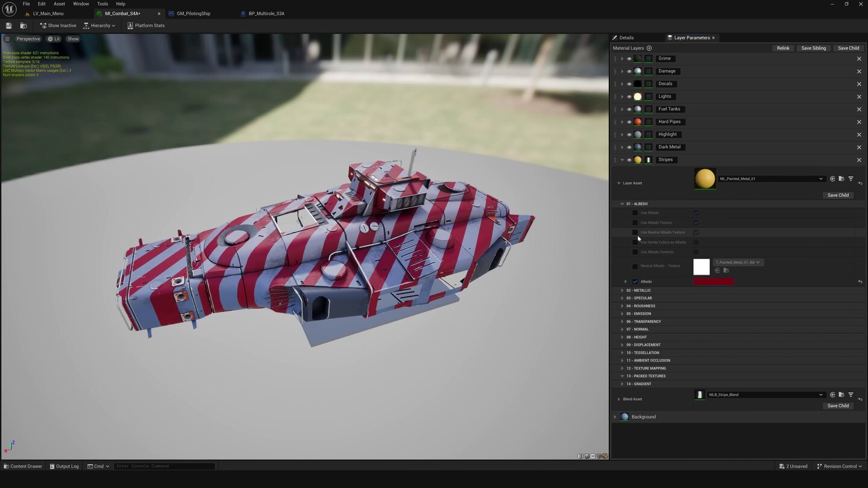The height and width of the screenshot is (488, 868).
Task: Open the Hierarchy dropdown
Action: pos(99,25)
